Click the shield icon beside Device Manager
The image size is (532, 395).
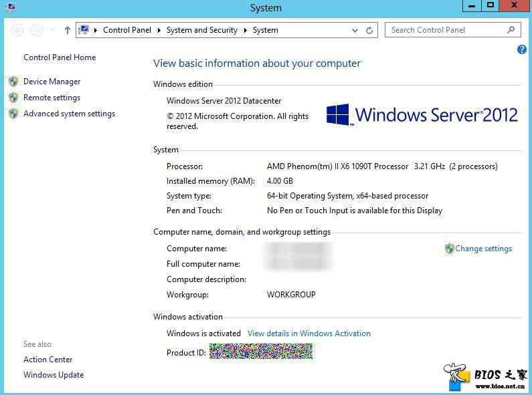pyautogui.click(x=13, y=82)
